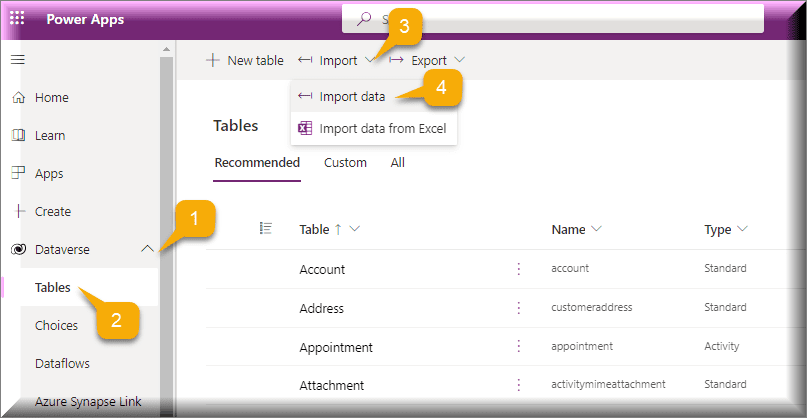Screen dimensions: 807x418
Task: Select Tables in the sidebar
Action: [53, 287]
